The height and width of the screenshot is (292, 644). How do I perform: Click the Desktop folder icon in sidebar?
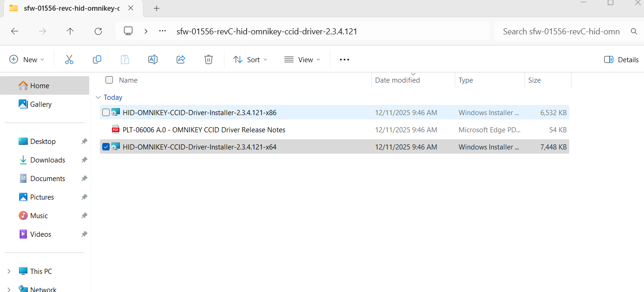tap(23, 141)
